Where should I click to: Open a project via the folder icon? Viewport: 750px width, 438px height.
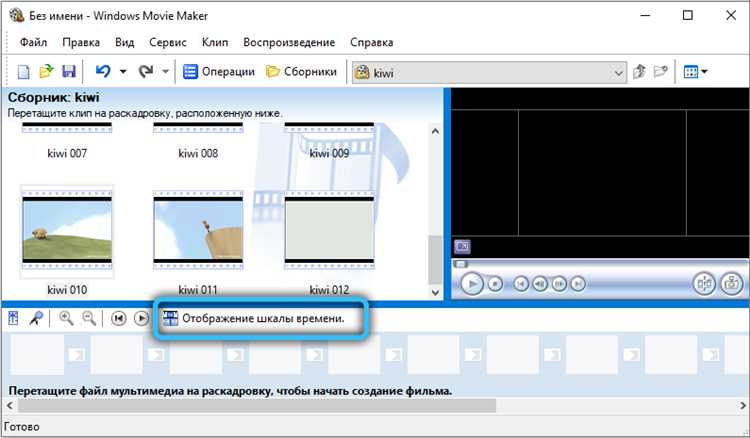[46, 72]
